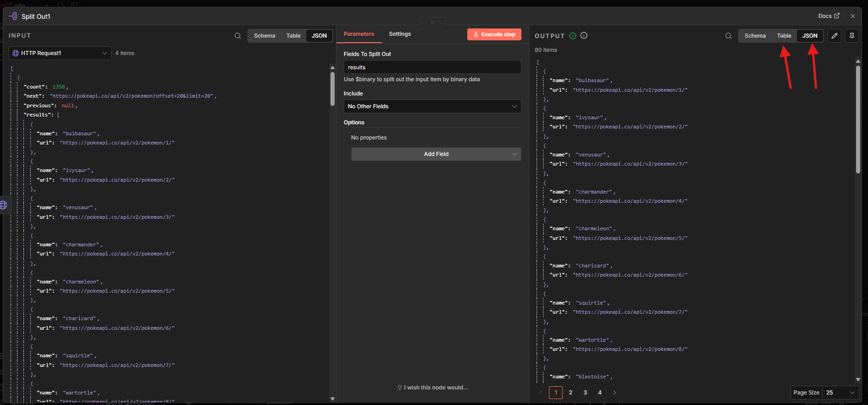Open Docs external link
Viewport: 868px width, 405px height.
pos(829,16)
